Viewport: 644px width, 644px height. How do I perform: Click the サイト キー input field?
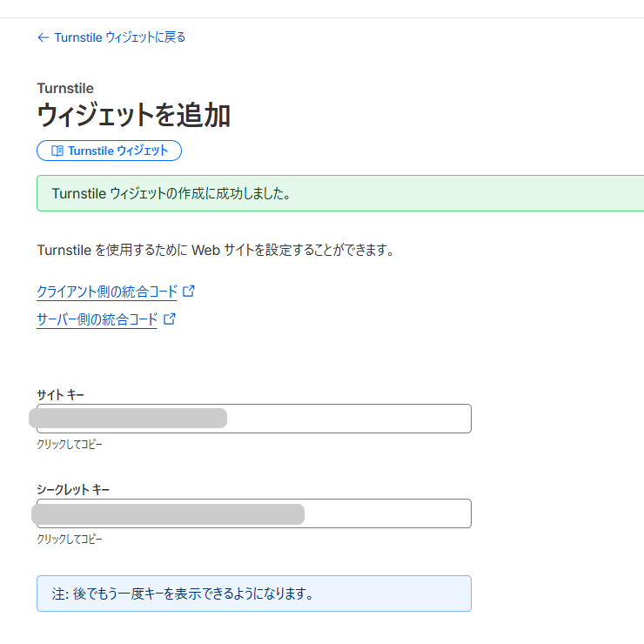[348, 419]
